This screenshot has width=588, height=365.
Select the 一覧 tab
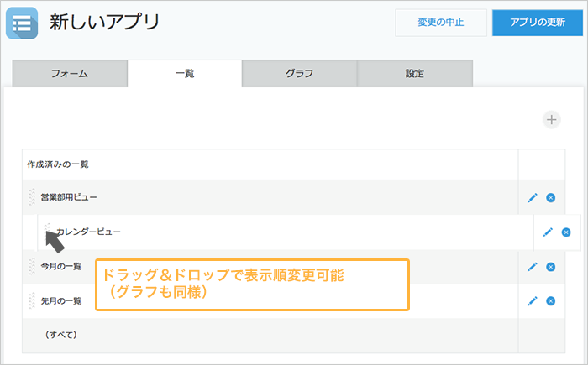(x=185, y=73)
